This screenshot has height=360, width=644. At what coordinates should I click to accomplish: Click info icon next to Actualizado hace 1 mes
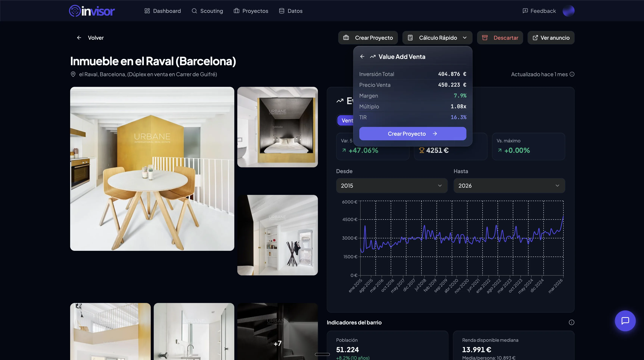[572, 74]
